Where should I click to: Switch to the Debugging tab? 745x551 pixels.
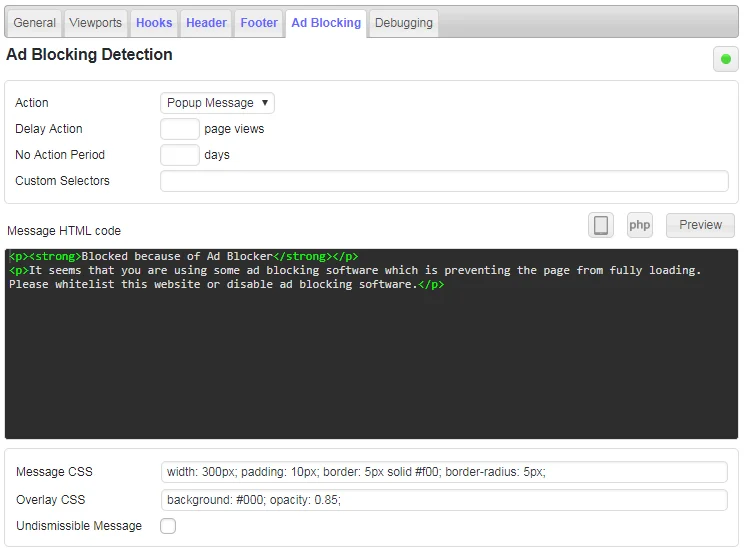point(404,23)
